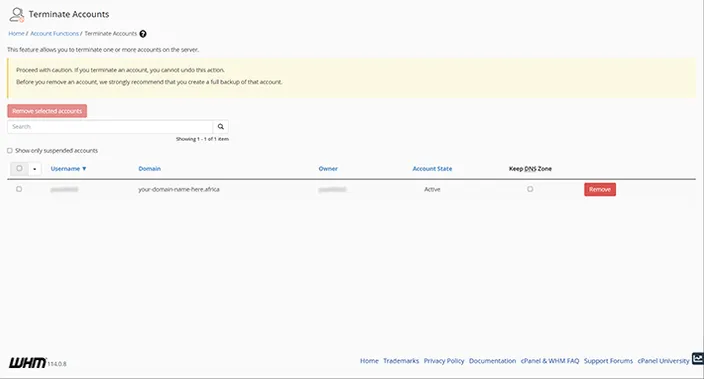Open Documentation footer link
The height and width of the screenshot is (379, 704).
pos(493,361)
